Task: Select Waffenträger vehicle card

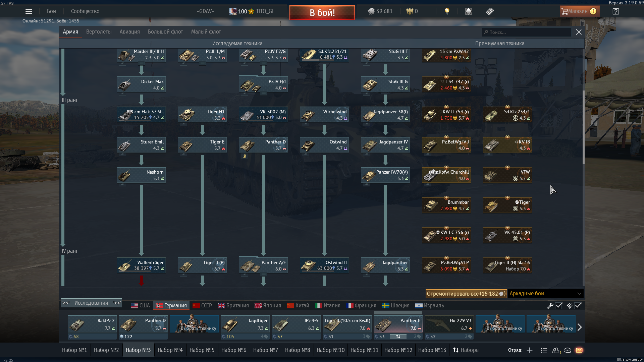Action: tap(141, 265)
